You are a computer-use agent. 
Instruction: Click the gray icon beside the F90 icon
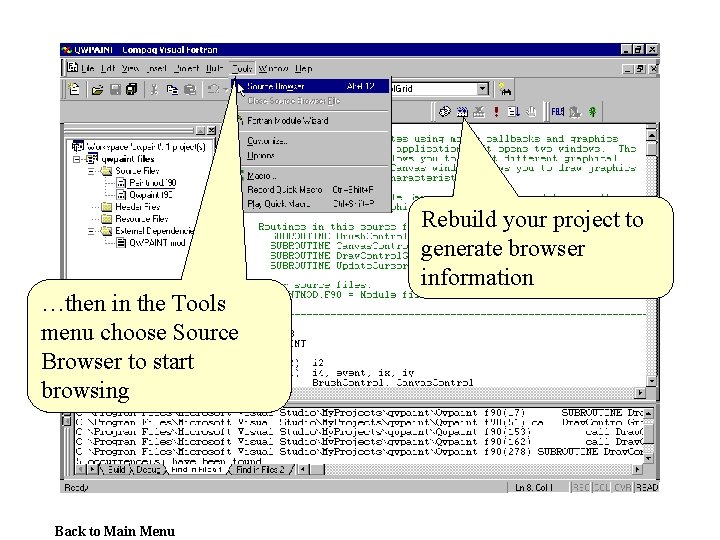pos(574,112)
